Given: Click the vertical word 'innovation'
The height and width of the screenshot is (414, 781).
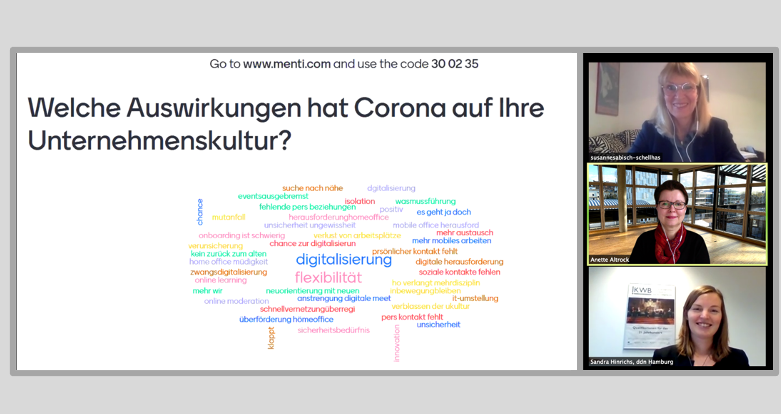Looking at the screenshot, I should click(396, 342).
